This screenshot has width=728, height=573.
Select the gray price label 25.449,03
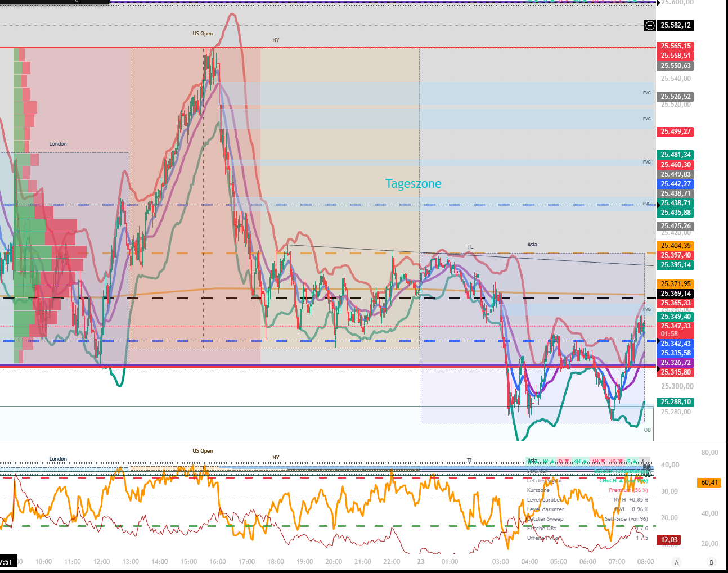(x=675, y=174)
